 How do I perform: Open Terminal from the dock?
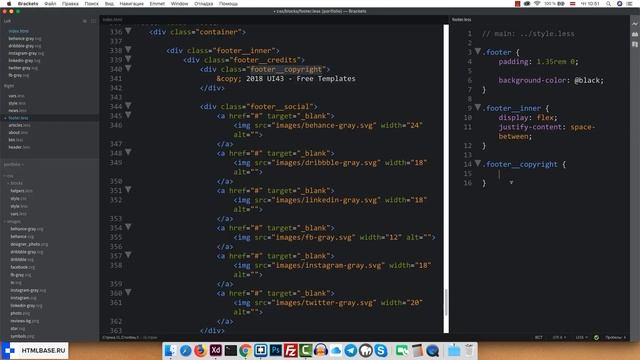tap(231, 351)
